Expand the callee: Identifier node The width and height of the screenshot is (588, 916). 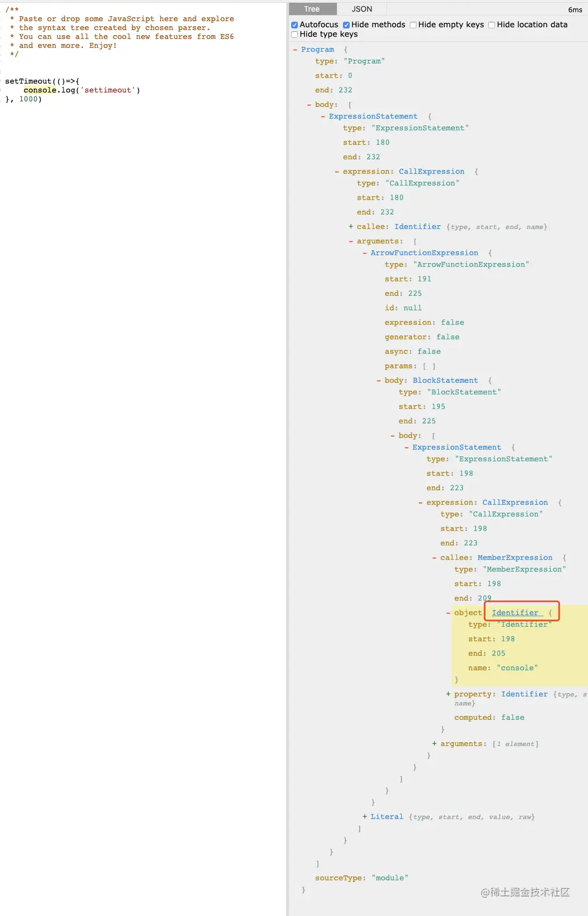click(351, 227)
